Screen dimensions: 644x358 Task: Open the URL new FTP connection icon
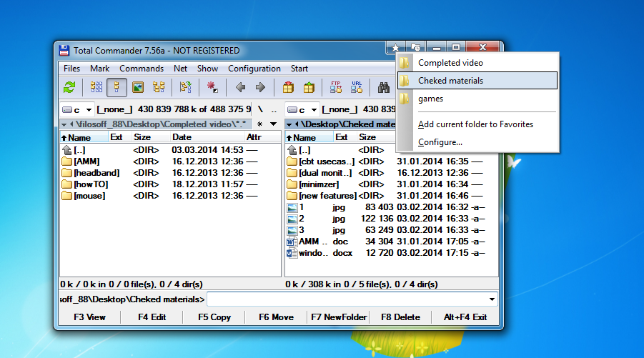click(357, 87)
